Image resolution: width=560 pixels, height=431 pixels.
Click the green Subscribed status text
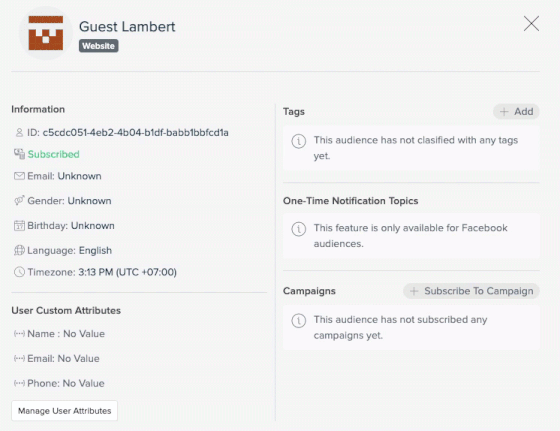tap(54, 154)
